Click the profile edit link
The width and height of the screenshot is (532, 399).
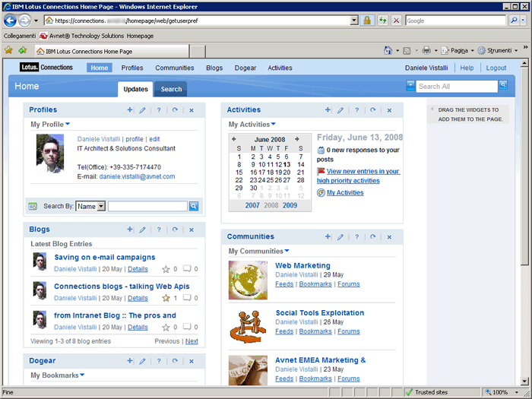point(154,139)
